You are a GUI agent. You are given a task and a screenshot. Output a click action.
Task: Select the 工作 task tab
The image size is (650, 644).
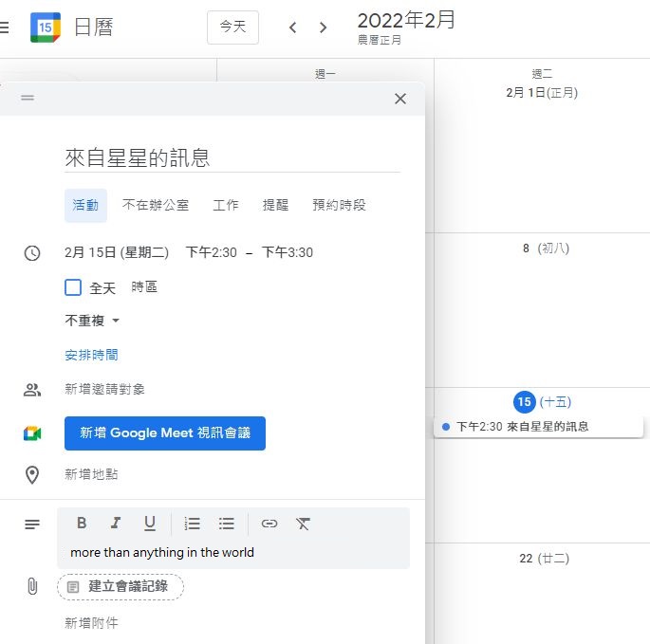tap(226, 205)
